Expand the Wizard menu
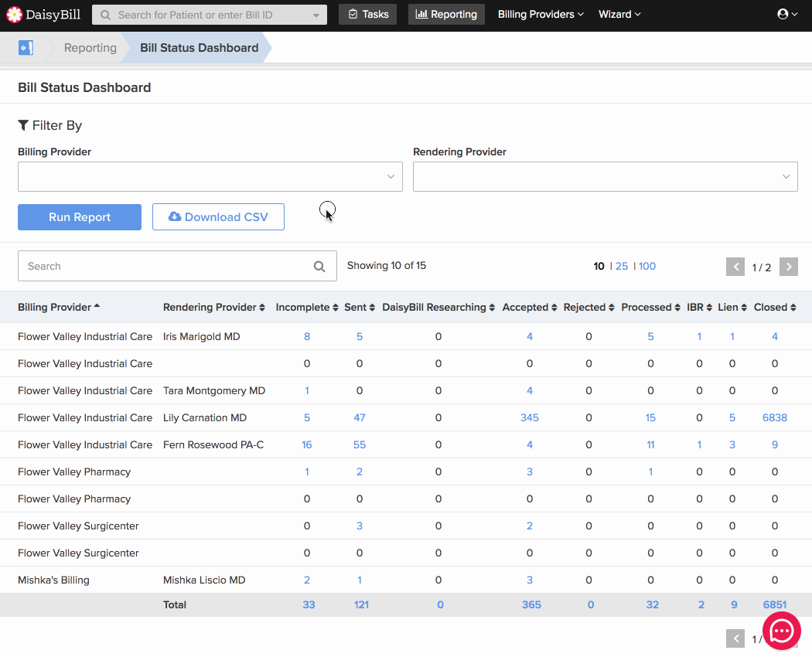 click(x=619, y=15)
